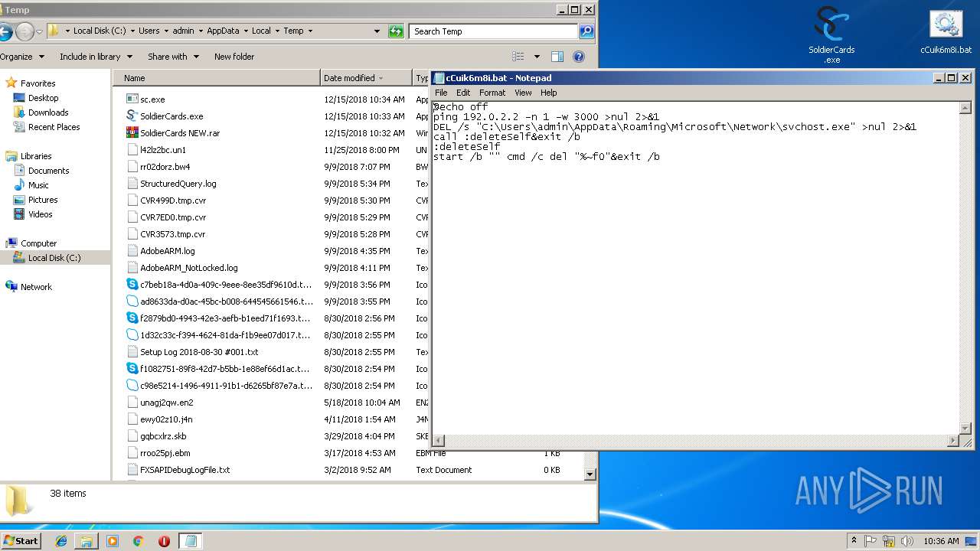The width and height of the screenshot is (980, 551).
Task: Click the Notepad vertical scroll down arrow
Action: point(965,429)
